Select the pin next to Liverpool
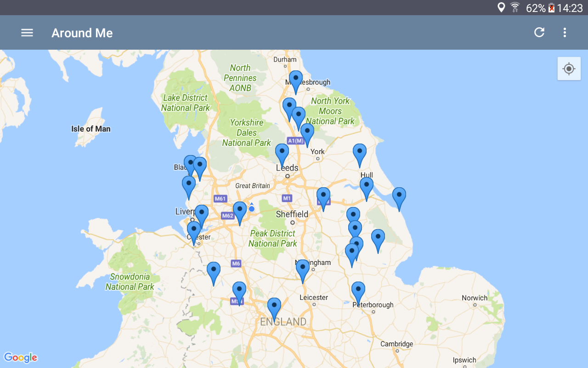The width and height of the screenshot is (588, 368). click(x=202, y=217)
